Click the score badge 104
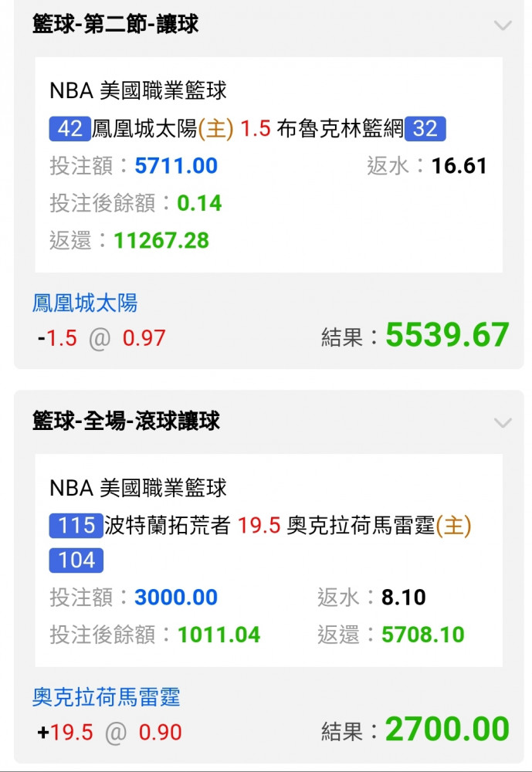The width and height of the screenshot is (532, 772). tap(76, 560)
